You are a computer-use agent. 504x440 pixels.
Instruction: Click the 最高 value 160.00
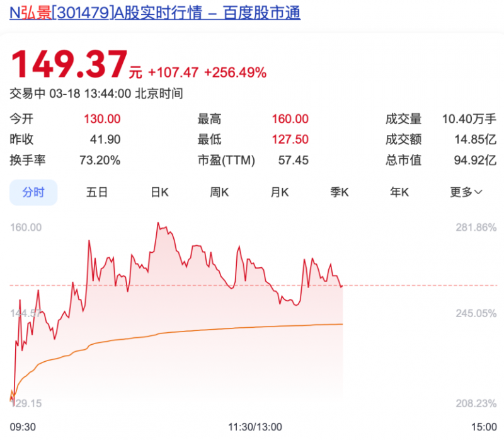point(290,119)
